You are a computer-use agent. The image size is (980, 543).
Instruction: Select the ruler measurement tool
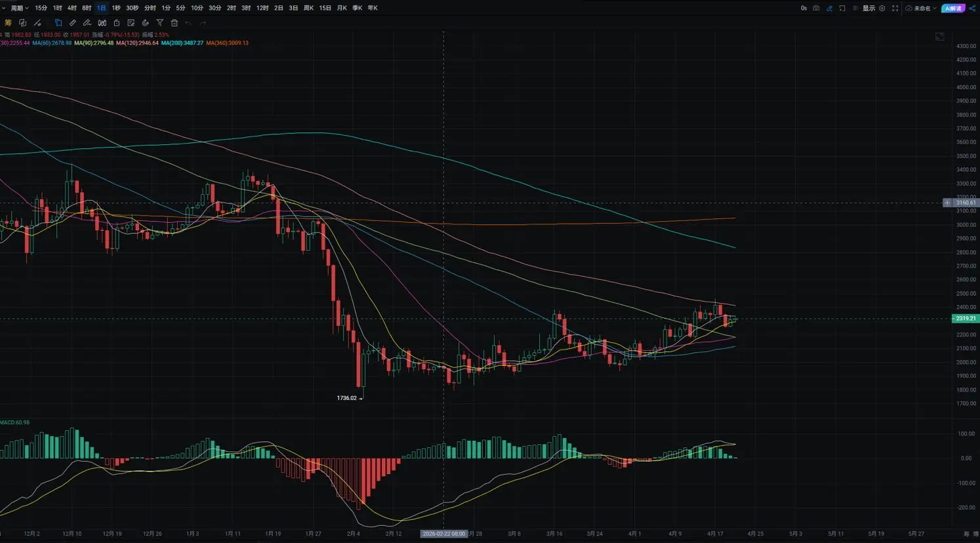[x=73, y=23]
